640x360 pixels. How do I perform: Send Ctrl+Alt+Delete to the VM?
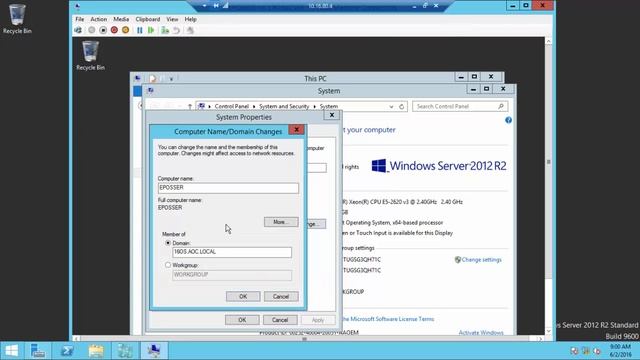click(78, 30)
